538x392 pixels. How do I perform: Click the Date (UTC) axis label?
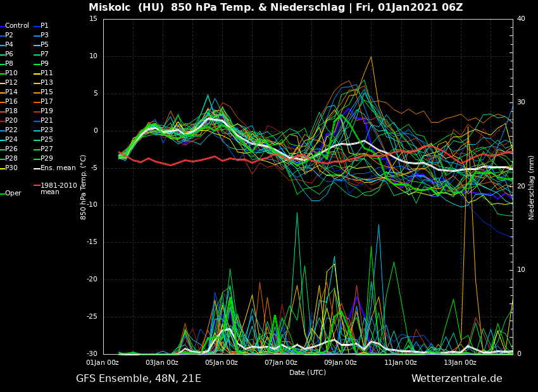(x=308, y=373)
